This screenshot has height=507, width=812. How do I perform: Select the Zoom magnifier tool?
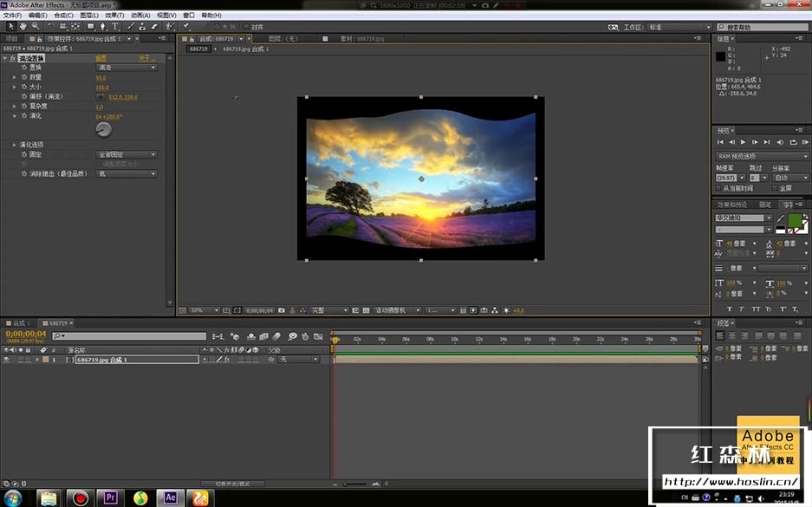(x=36, y=26)
